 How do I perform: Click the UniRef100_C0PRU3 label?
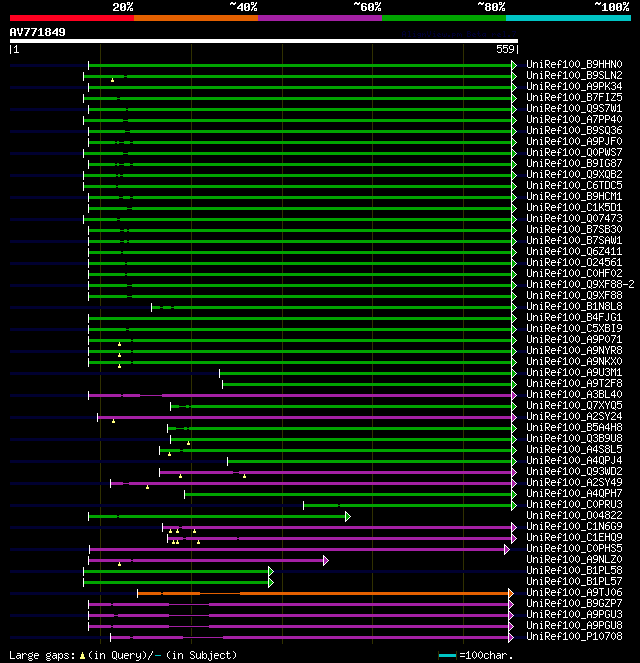[x=574, y=504]
